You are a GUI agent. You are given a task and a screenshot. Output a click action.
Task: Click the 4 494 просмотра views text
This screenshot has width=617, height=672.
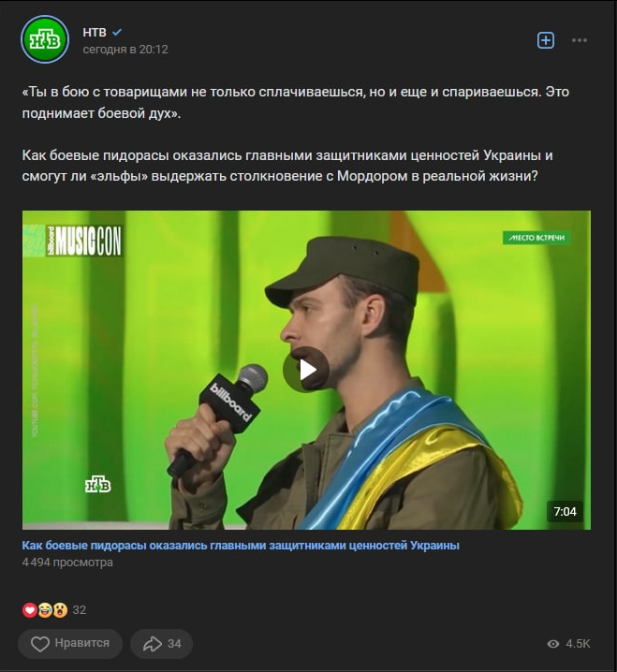(67, 562)
